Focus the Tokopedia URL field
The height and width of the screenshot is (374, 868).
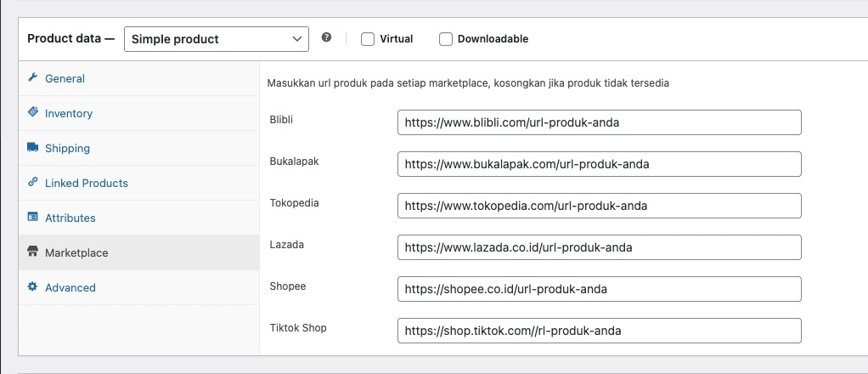coord(600,206)
